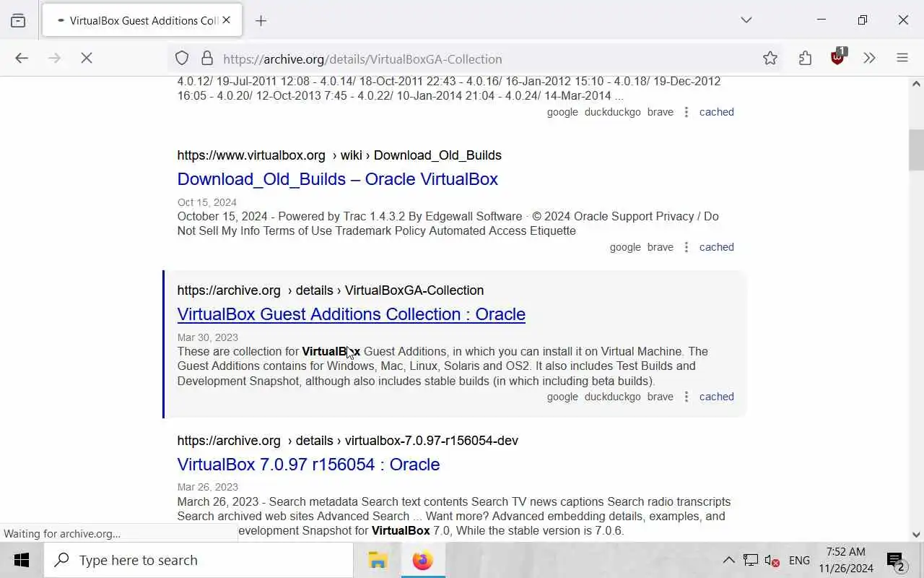The height and width of the screenshot is (578, 924).
Task: Open the Extensions puzzle icon
Action: coord(805,59)
